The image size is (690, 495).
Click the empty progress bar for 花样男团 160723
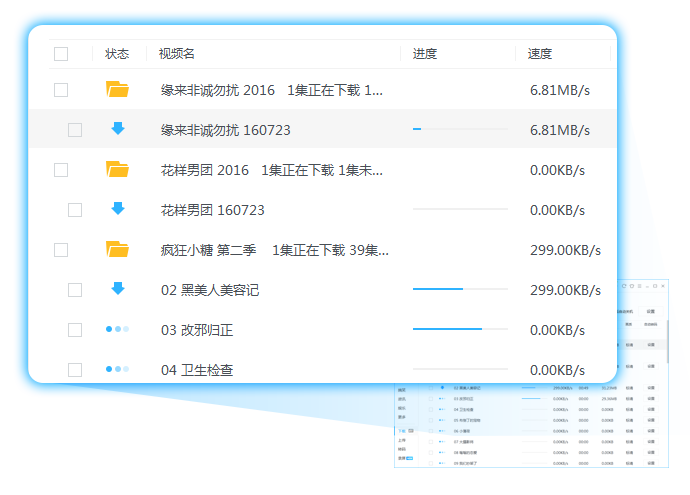460,209
